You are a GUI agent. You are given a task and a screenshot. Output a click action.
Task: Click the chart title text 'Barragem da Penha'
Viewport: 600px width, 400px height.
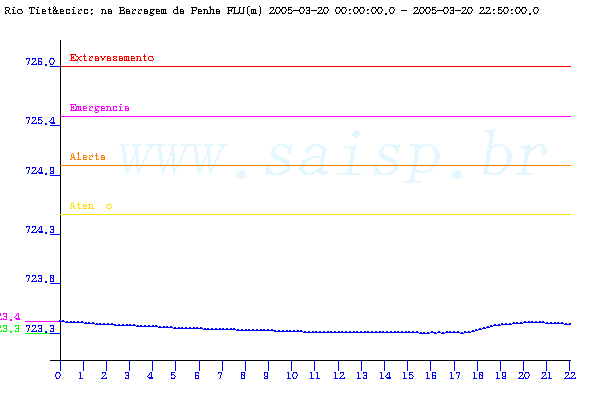(170, 11)
